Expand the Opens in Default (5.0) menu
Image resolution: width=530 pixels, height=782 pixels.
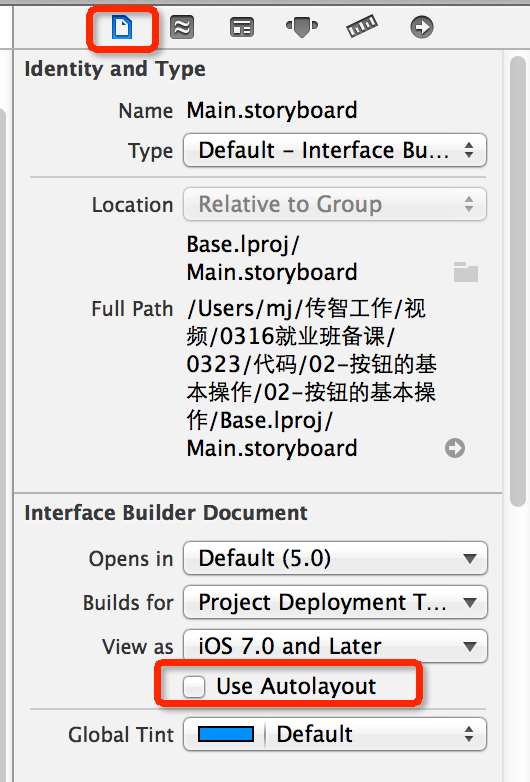point(335,558)
